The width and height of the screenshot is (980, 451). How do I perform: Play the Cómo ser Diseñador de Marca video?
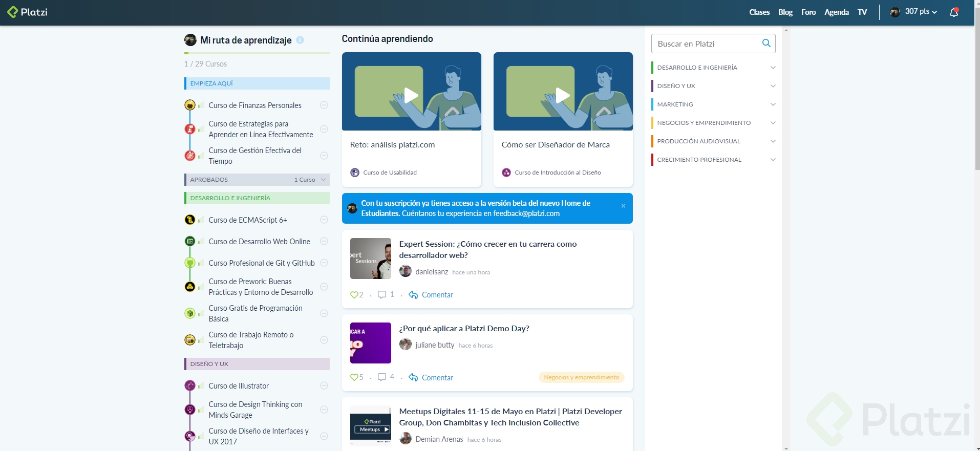pyautogui.click(x=563, y=95)
